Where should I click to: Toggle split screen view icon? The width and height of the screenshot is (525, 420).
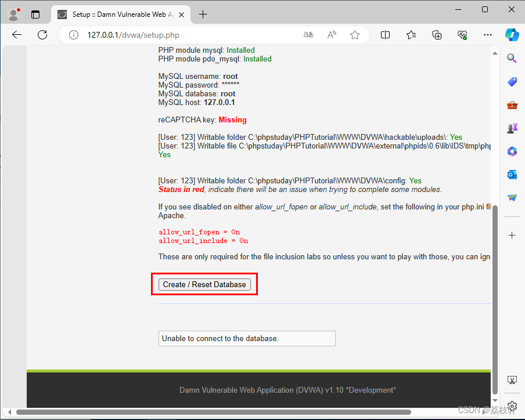point(385,35)
